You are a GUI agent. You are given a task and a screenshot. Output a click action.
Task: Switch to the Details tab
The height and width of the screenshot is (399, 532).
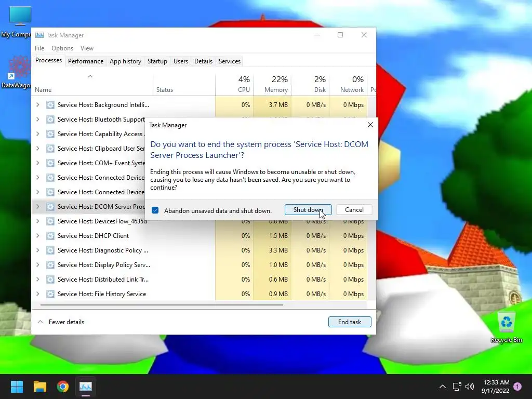[x=203, y=61]
